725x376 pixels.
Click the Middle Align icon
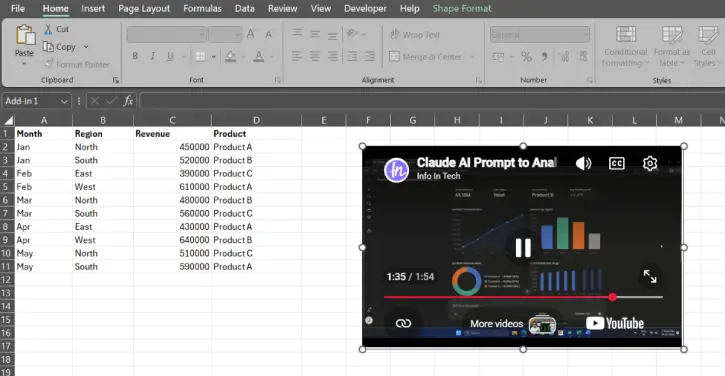[315, 34]
